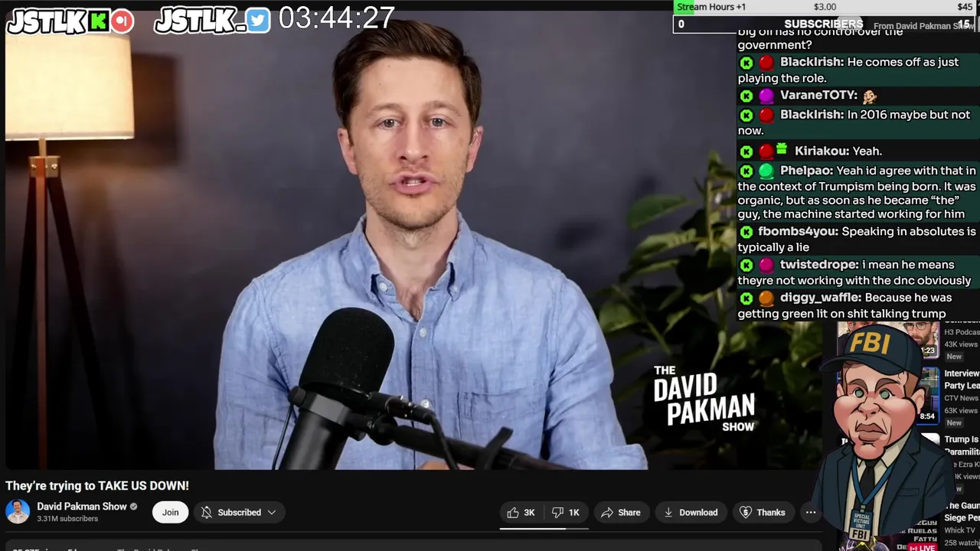Image resolution: width=980 pixels, height=551 pixels.
Task: Click the 3.31M subscribers count text
Action: (67, 519)
